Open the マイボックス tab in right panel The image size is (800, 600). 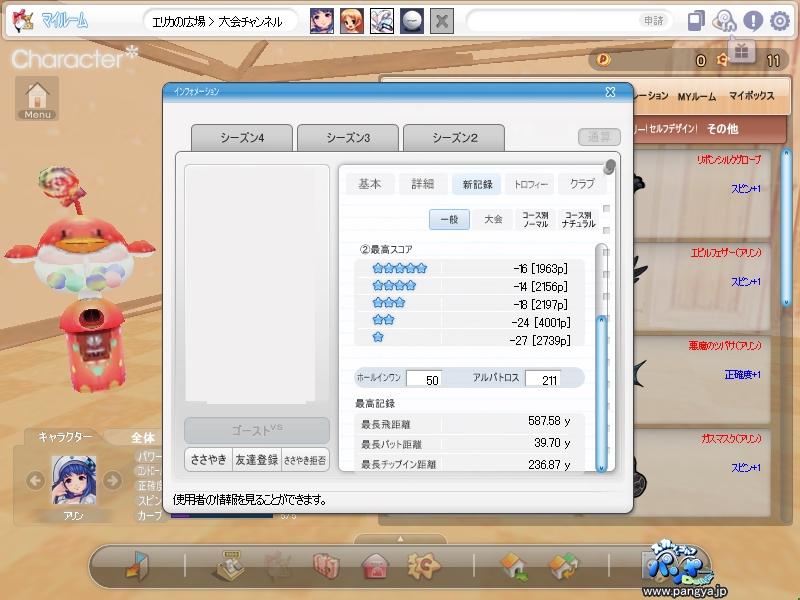751,95
